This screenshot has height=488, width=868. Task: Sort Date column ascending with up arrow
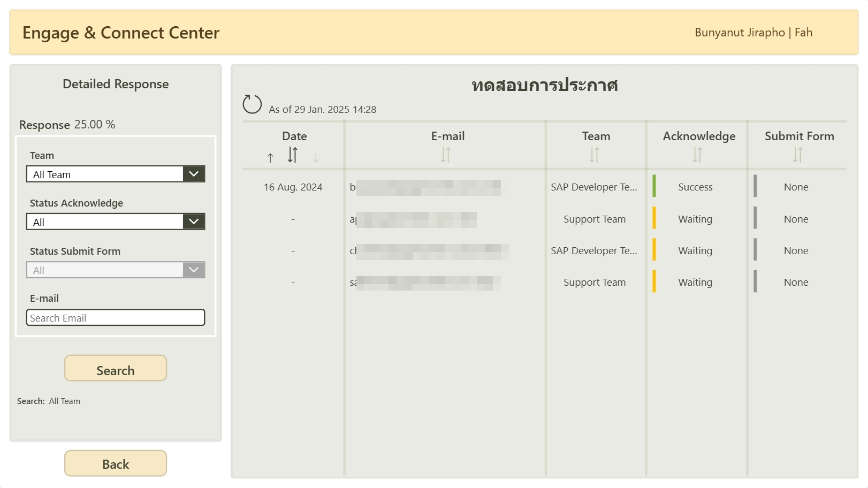[x=270, y=157]
